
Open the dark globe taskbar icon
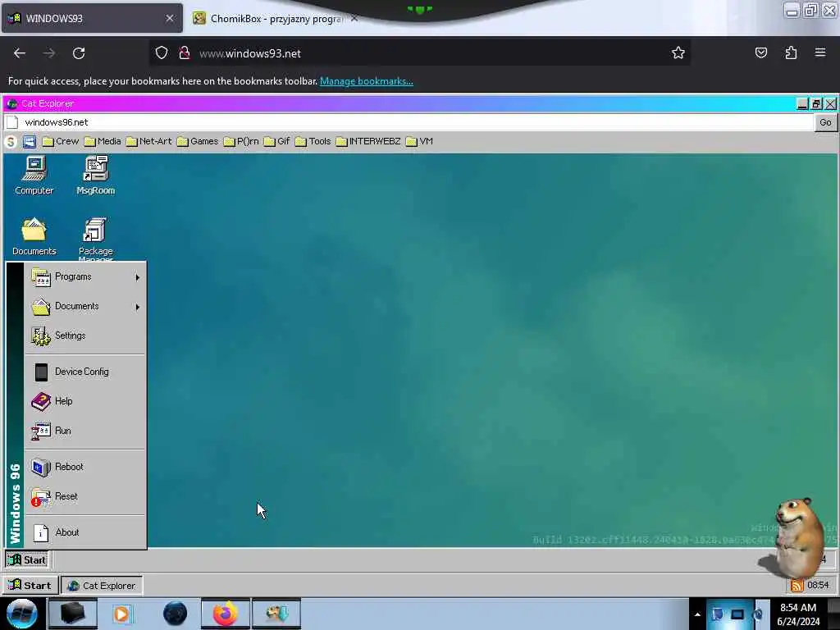point(176,614)
